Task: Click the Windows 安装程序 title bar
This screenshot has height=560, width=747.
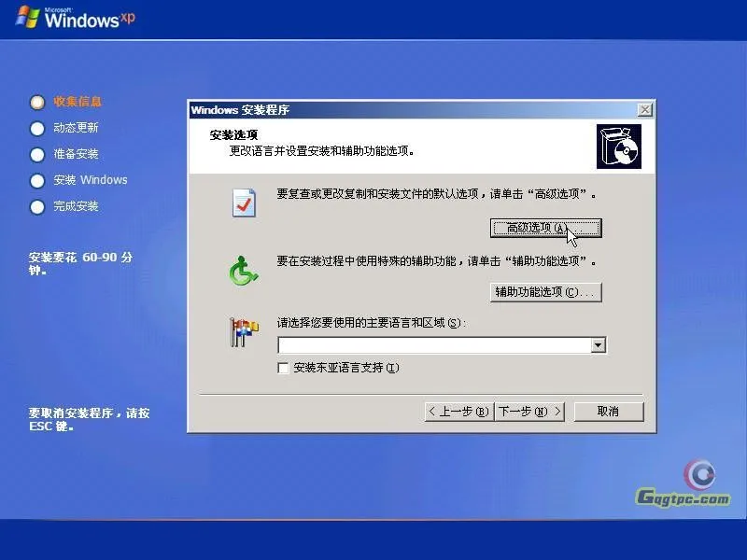Action: pyautogui.click(x=373, y=109)
